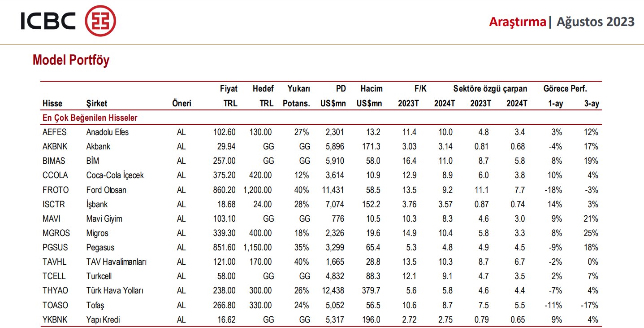The height and width of the screenshot is (328, 644).
Task: Select ticker CCOLA
Action: point(55,175)
